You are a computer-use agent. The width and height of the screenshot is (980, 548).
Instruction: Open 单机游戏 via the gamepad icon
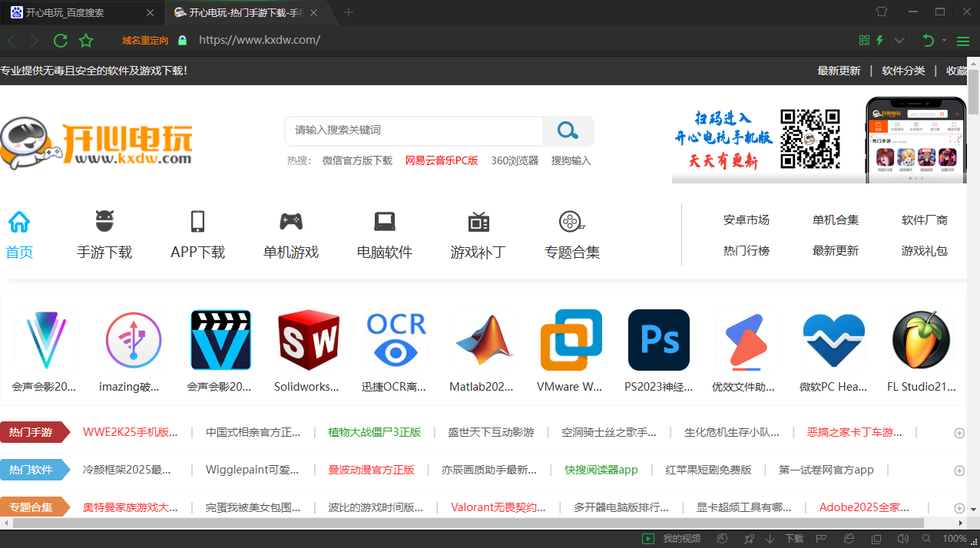pyautogui.click(x=291, y=222)
